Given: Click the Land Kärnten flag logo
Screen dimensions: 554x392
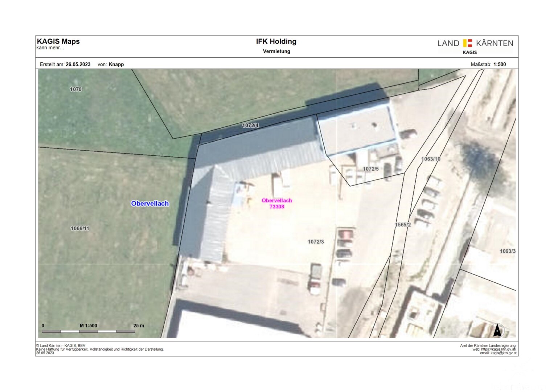Looking at the screenshot, I should click(x=467, y=43).
